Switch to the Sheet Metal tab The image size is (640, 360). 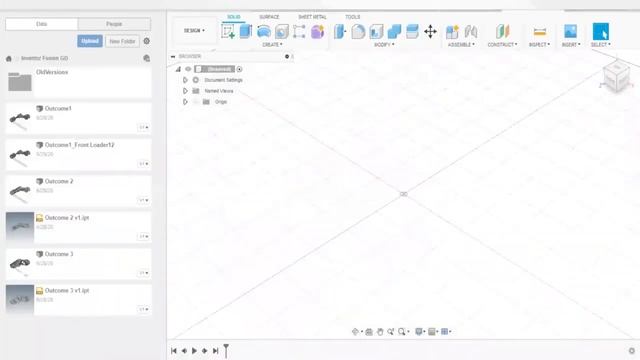click(312, 17)
